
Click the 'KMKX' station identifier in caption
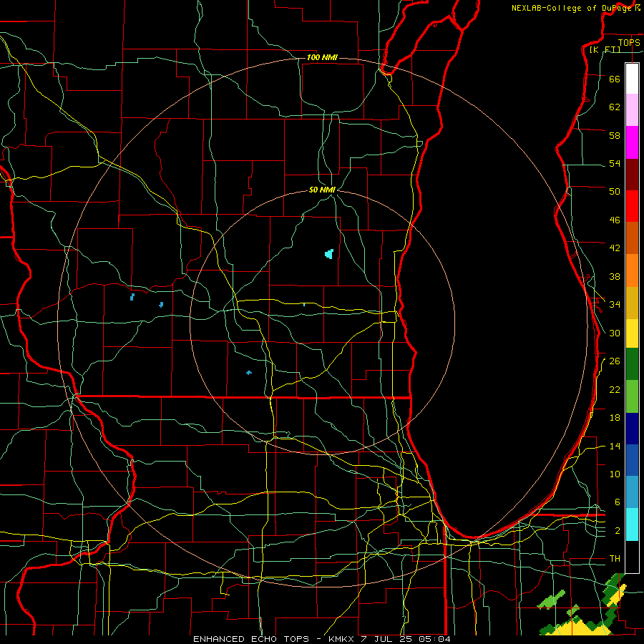(341, 639)
